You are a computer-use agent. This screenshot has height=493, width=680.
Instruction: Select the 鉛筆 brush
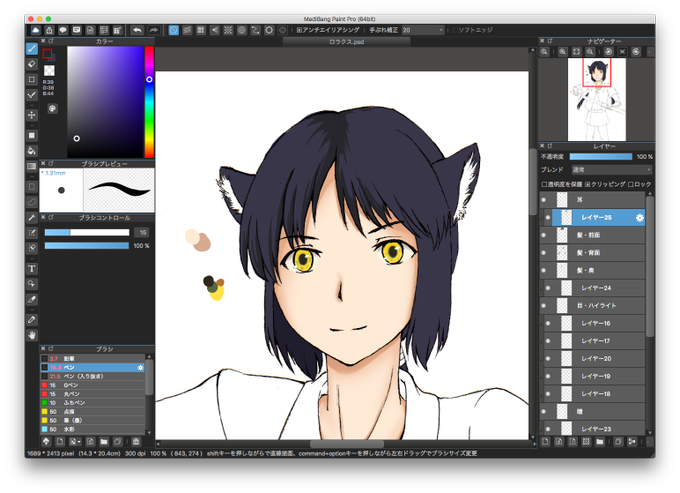92,359
